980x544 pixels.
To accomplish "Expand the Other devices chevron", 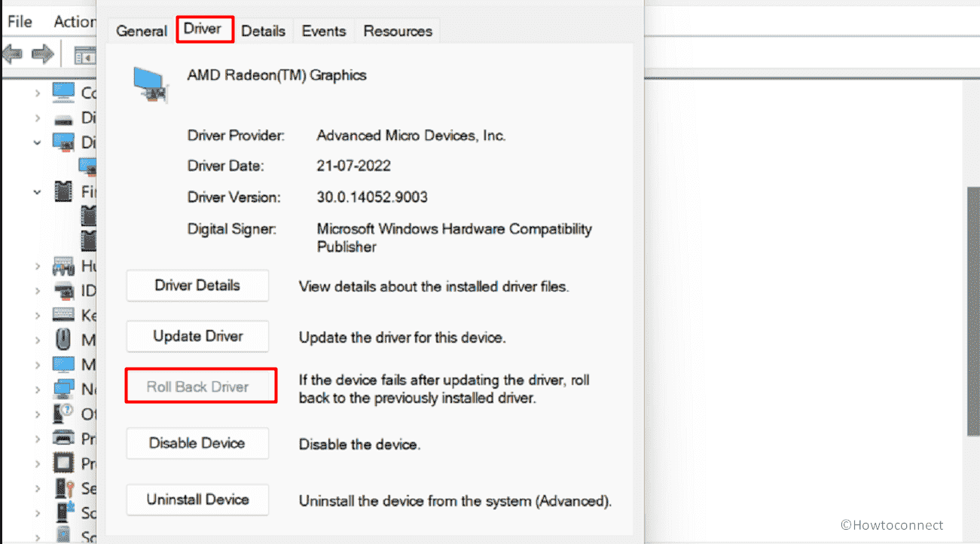I will pos(37,414).
